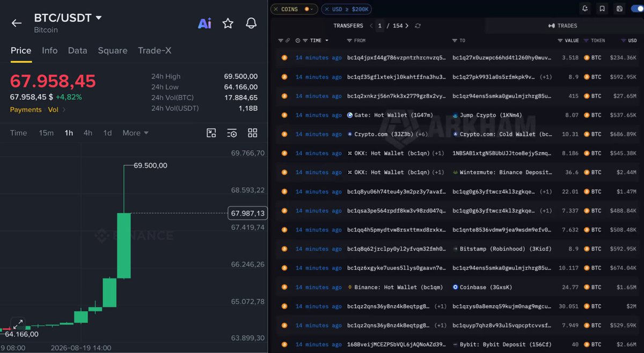Image resolution: width=644 pixels, height=353 pixels.
Task: Go back using the arrow beside BTC/USDT
Action: point(17,23)
